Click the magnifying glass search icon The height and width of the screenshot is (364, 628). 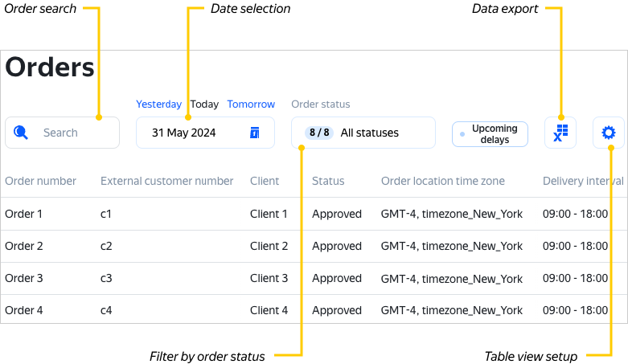(22, 133)
